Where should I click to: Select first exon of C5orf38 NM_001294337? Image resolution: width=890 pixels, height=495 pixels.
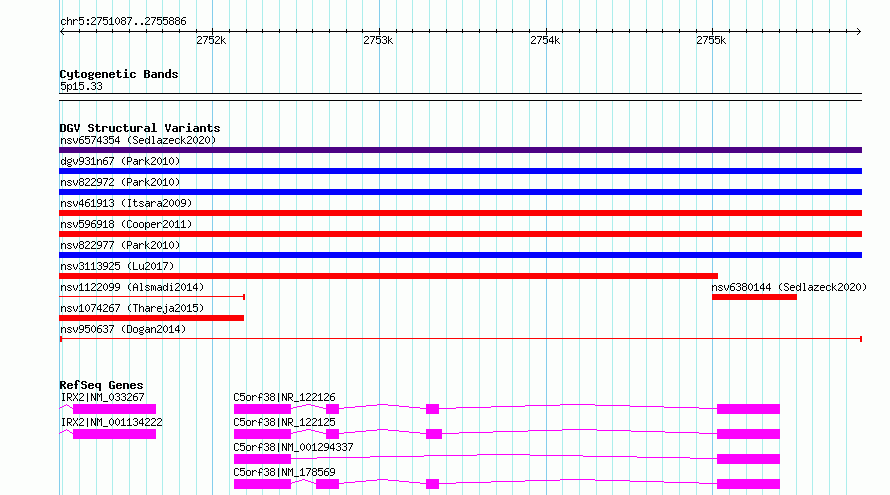click(262, 459)
